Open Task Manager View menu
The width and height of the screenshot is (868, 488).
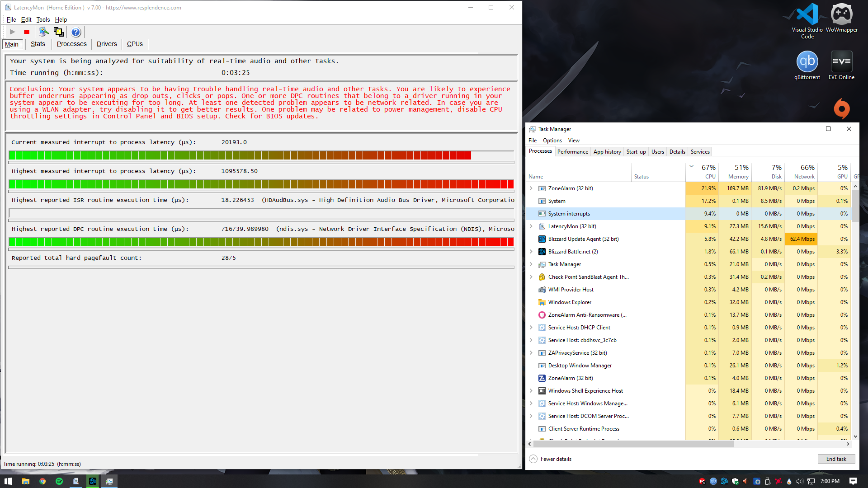tap(574, 141)
